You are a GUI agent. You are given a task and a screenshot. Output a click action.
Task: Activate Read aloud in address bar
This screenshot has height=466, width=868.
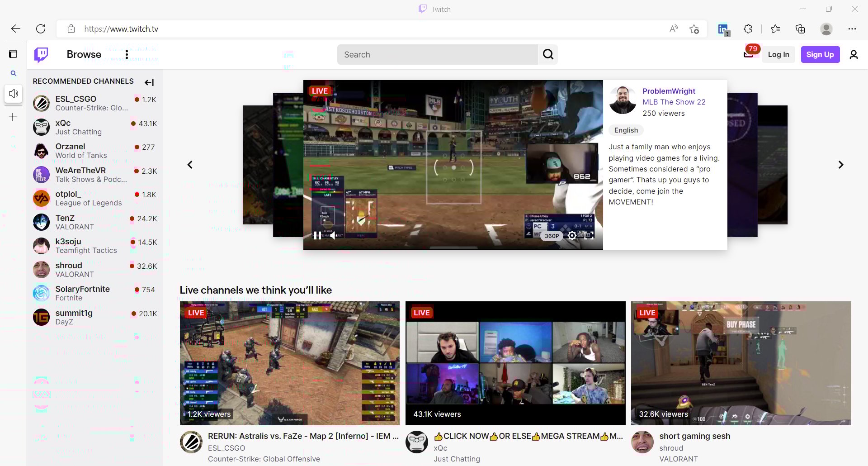pos(674,29)
